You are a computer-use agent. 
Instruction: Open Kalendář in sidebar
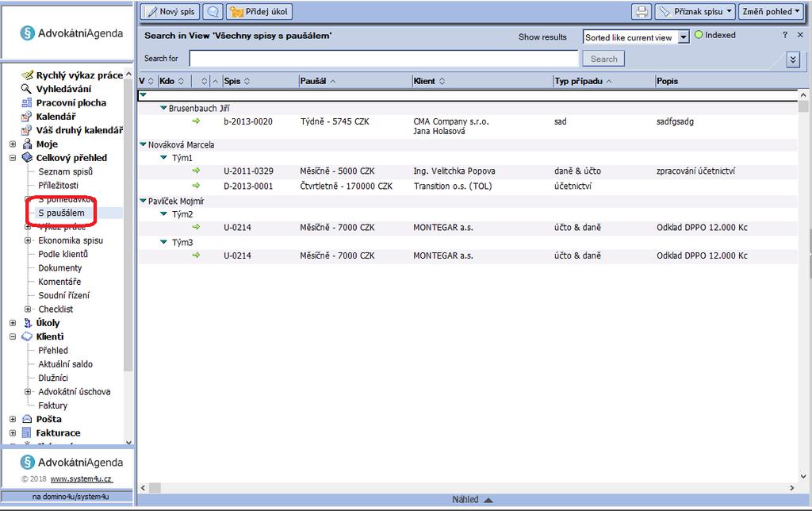[x=56, y=117]
